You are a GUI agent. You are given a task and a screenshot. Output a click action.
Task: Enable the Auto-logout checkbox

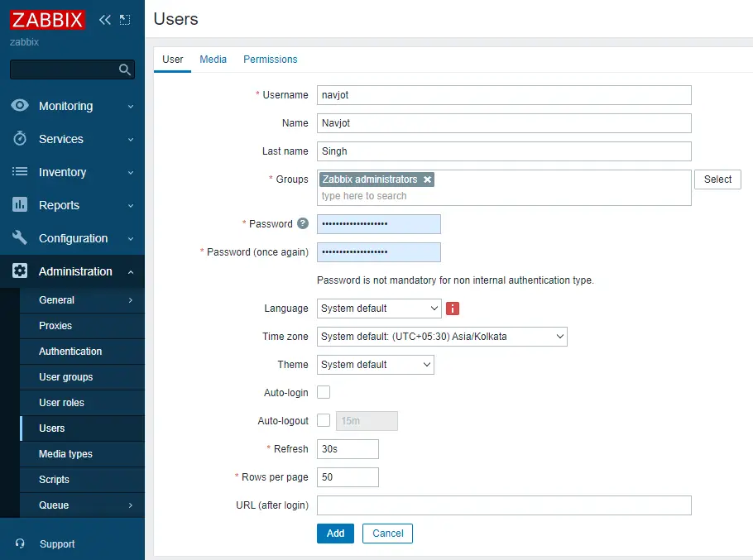point(323,420)
